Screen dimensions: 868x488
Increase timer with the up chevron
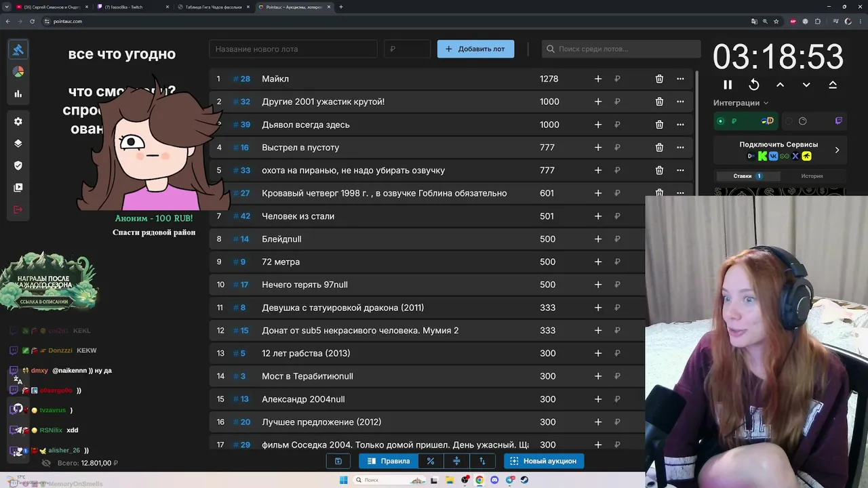pos(780,85)
